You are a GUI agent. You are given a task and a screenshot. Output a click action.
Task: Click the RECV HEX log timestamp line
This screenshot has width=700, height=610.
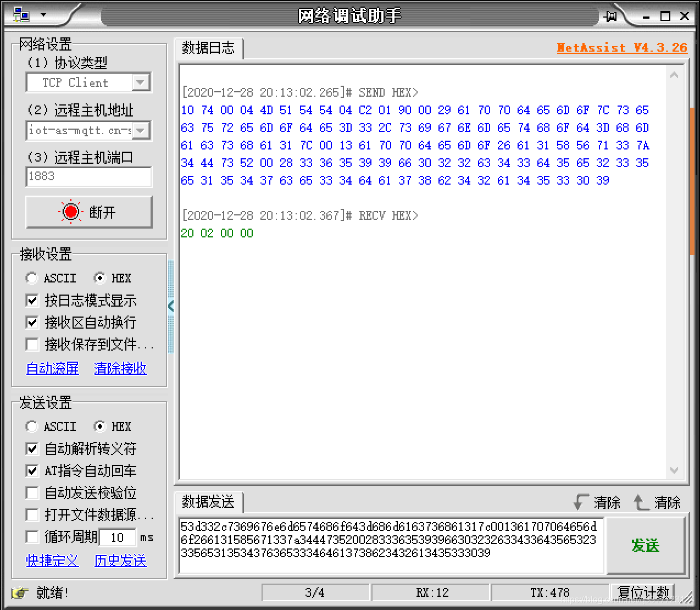300,215
